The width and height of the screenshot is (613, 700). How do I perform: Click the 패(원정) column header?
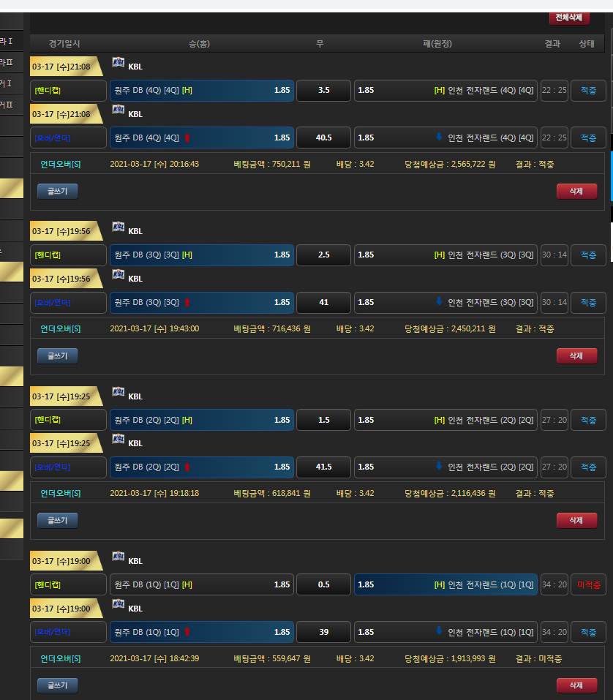click(x=437, y=44)
